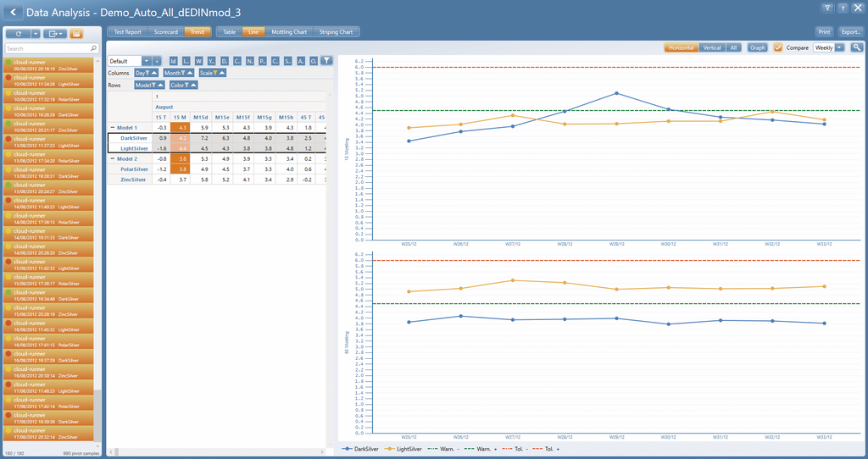Toggle the LightSilver series in the legend
This screenshot has height=459, width=868.
click(x=403, y=449)
